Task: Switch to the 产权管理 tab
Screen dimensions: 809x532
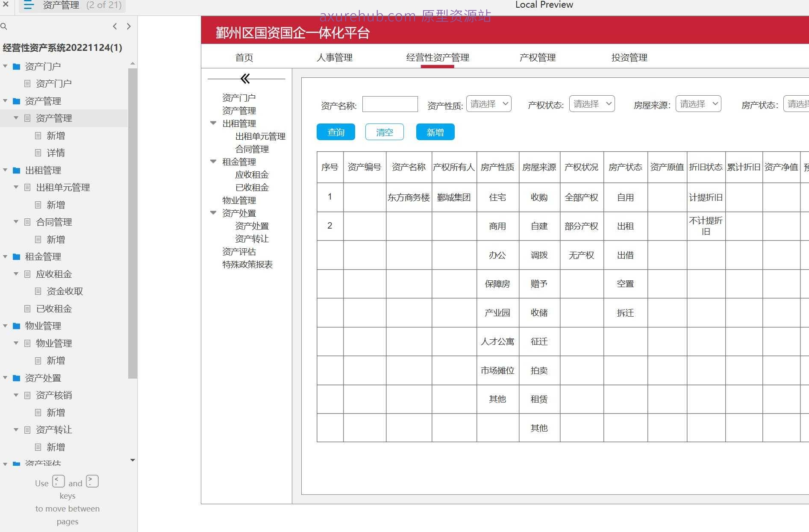Action: (x=538, y=57)
